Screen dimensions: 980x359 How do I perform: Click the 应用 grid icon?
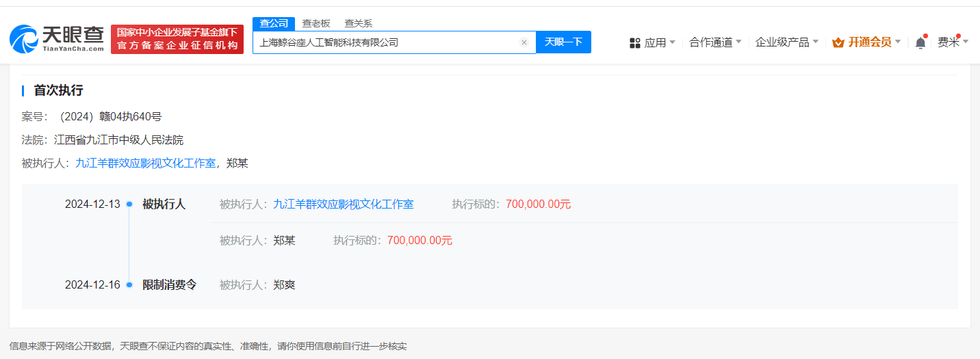[x=634, y=42]
